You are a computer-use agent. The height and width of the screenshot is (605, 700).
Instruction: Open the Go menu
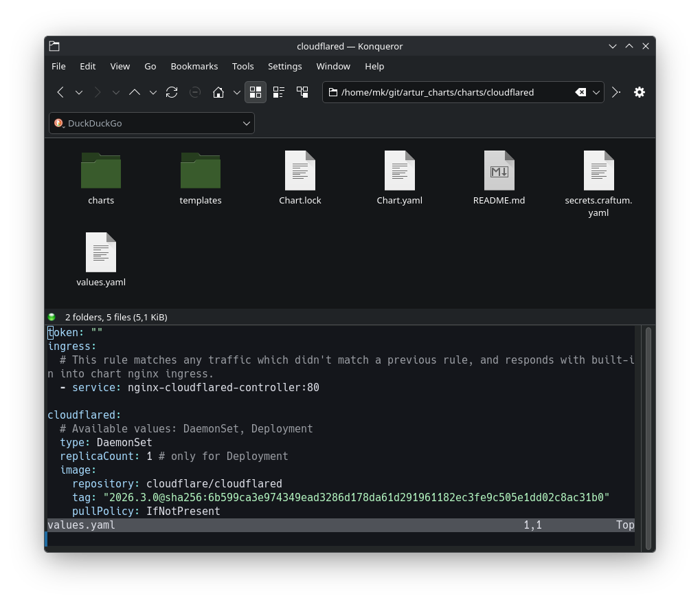click(150, 67)
